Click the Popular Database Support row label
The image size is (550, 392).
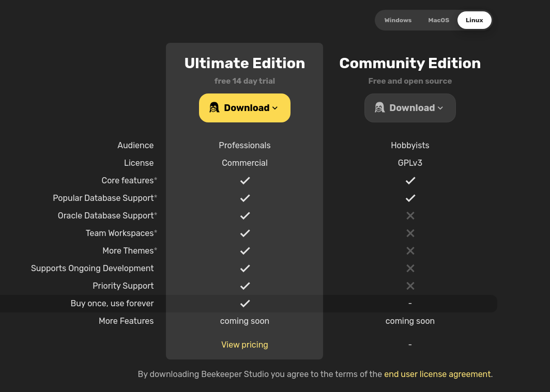103,198
